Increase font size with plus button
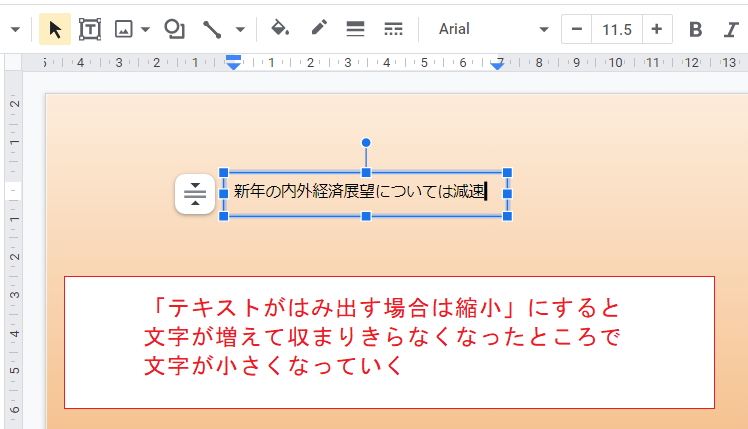 [657, 29]
